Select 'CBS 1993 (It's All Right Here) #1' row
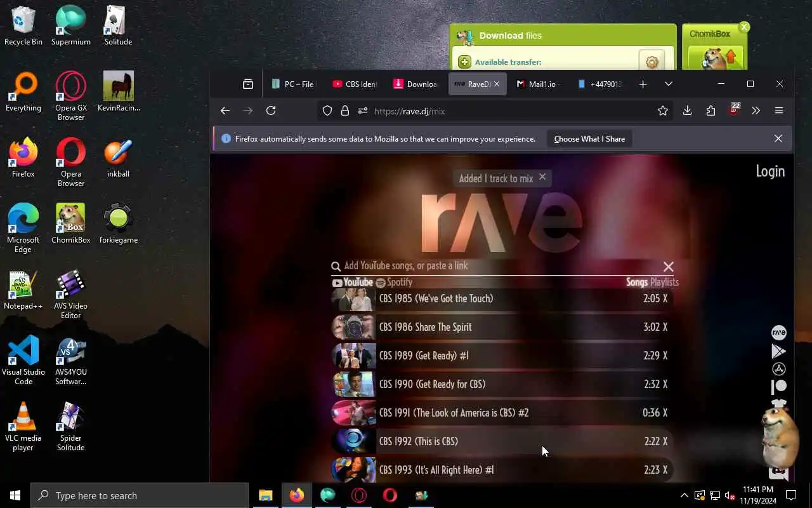This screenshot has width=812, height=508. (502, 470)
